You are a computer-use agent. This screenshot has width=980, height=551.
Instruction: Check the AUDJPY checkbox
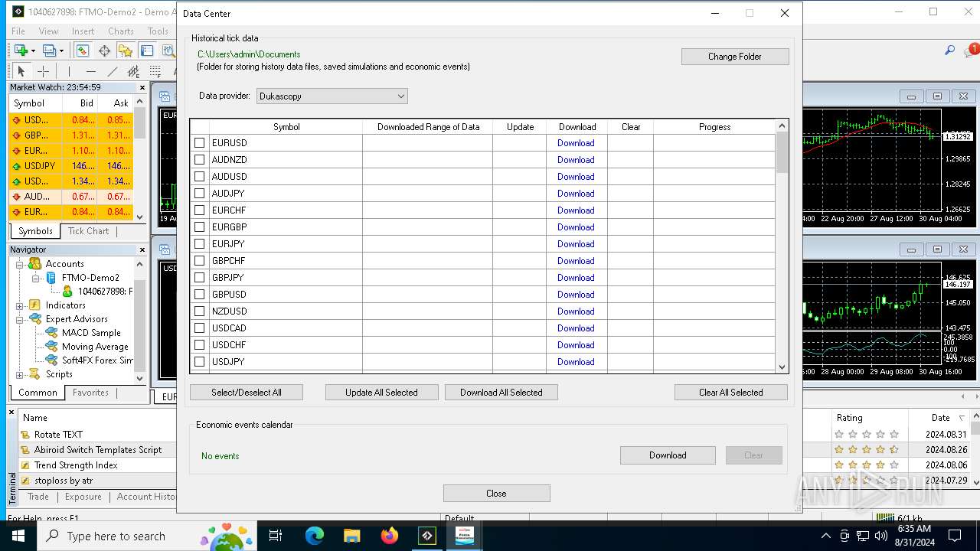200,194
